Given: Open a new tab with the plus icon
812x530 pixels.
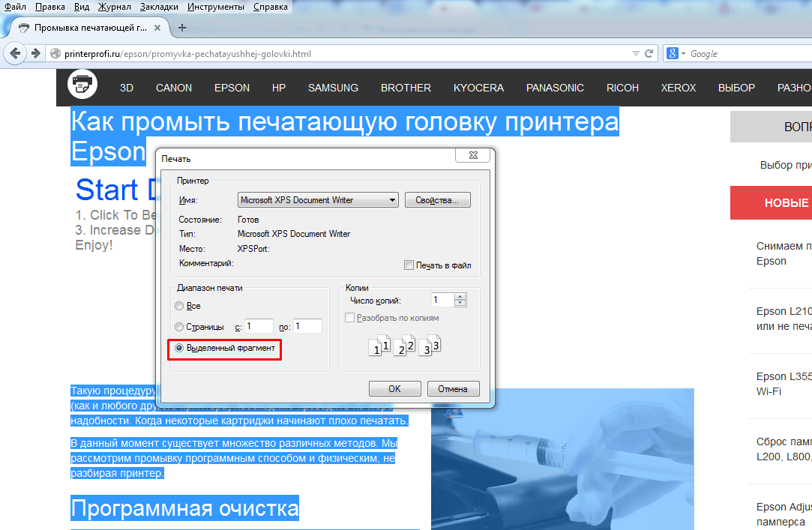Looking at the screenshot, I should [x=181, y=28].
